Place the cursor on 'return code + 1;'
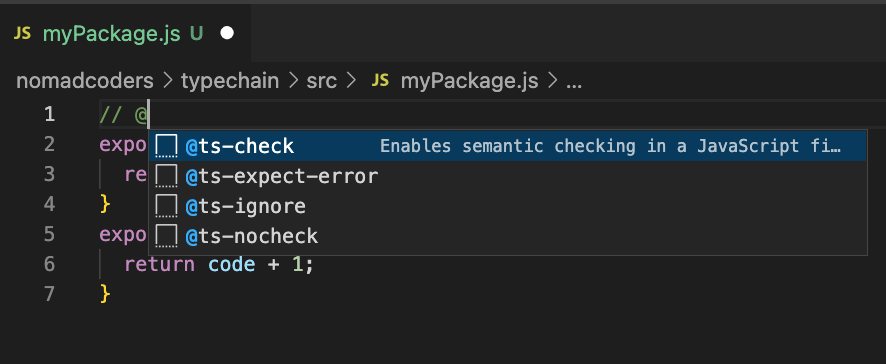Viewport: 886px width, 364px height. (x=219, y=264)
